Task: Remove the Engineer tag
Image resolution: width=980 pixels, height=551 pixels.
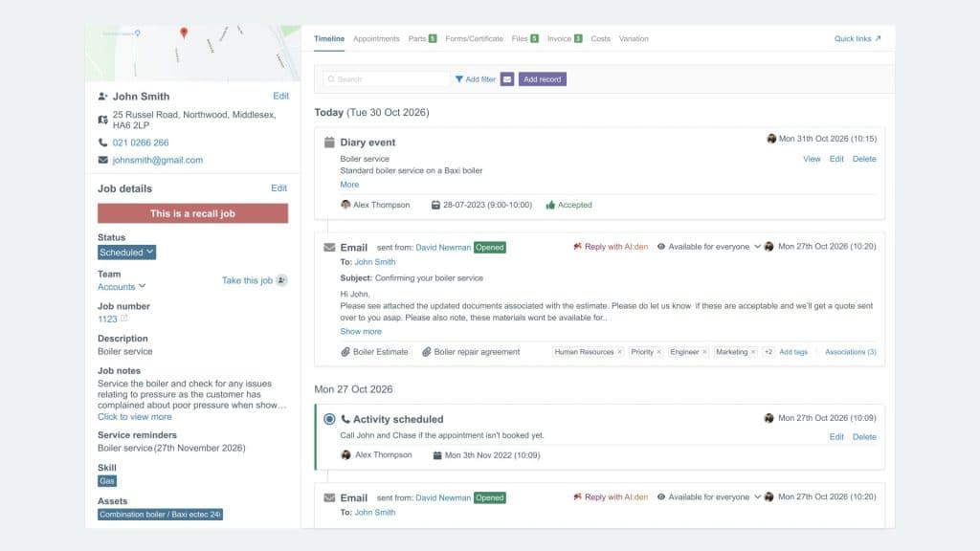Action: click(x=704, y=352)
